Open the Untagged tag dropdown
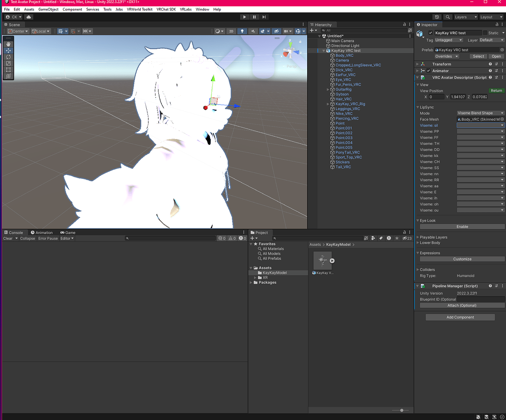 pyautogui.click(x=448, y=40)
